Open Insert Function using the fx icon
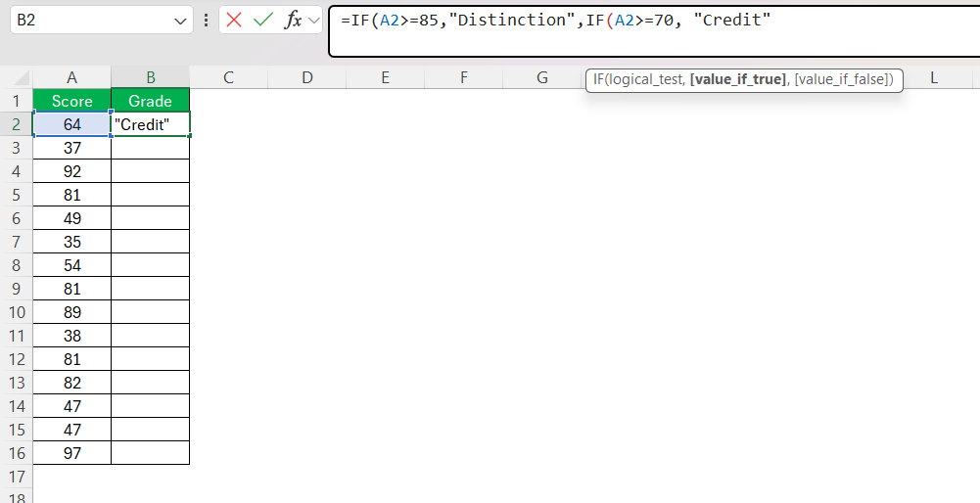980x503 pixels. 293,20
